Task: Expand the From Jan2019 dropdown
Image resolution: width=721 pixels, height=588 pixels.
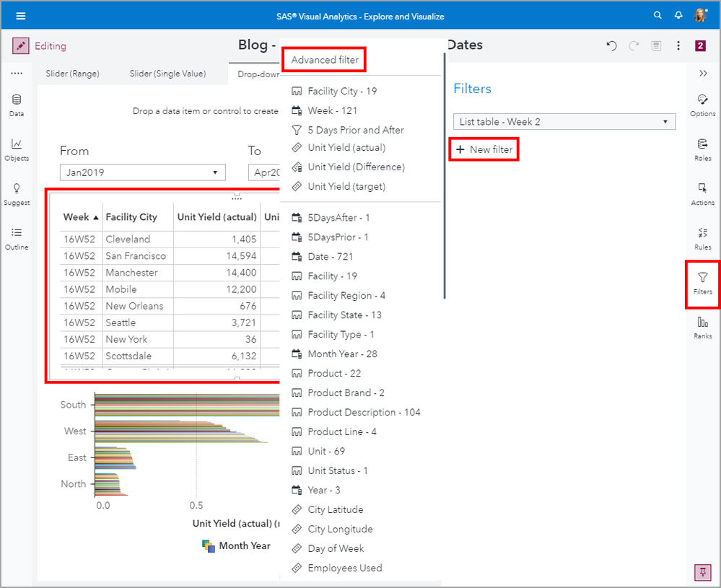Action: point(142,172)
